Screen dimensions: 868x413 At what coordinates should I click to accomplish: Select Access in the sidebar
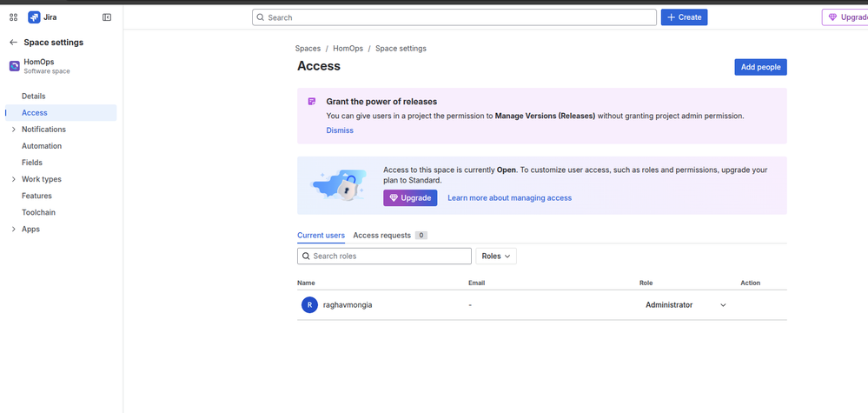61,112
